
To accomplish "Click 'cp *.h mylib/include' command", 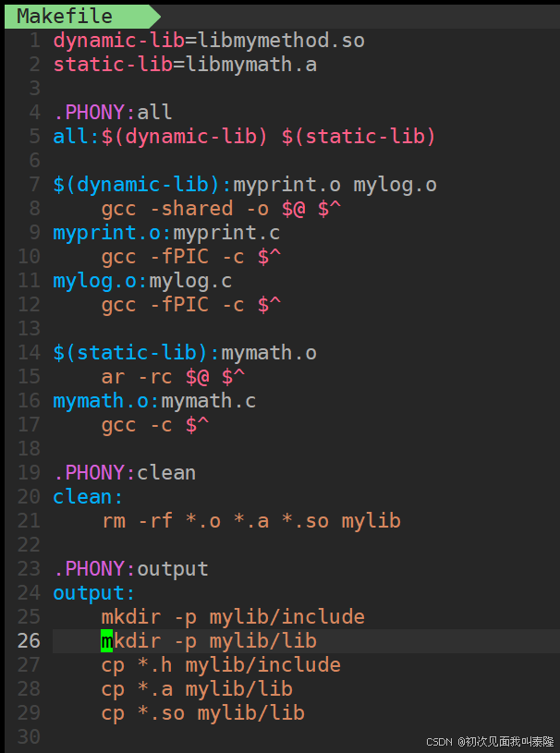I will (x=221, y=665).
